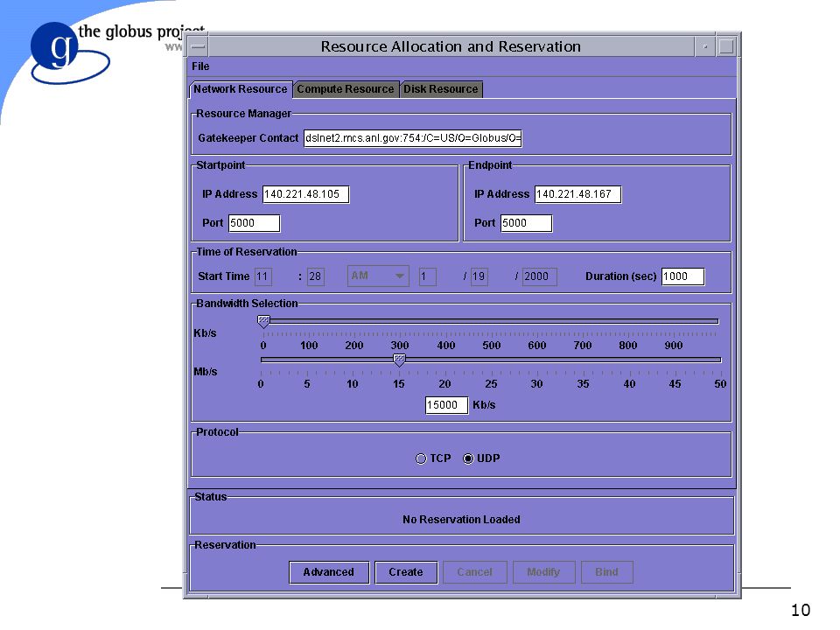Open the File menu
840x630 pixels.
tap(200, 66)
